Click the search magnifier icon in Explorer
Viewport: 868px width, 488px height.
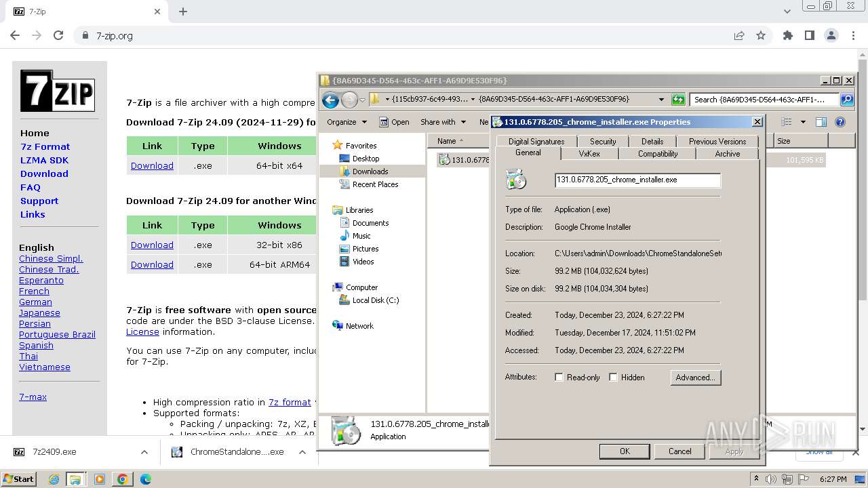[x=847, y=100]
